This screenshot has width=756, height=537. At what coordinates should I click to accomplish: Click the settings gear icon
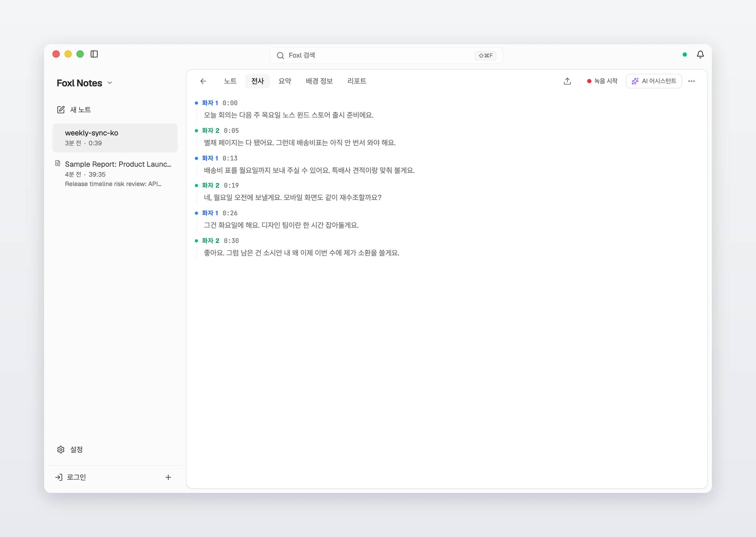click(61, 450)
